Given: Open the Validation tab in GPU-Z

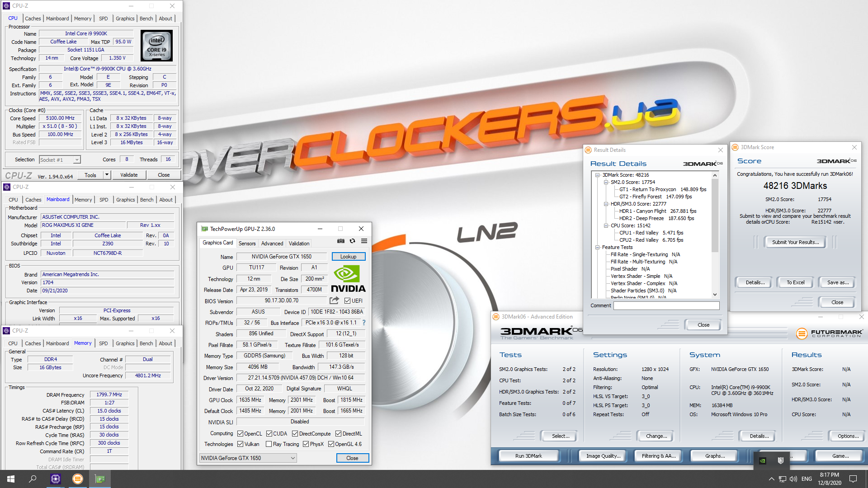Looking at the screenshot, I should pyautogui.click(x=299, y=244).
